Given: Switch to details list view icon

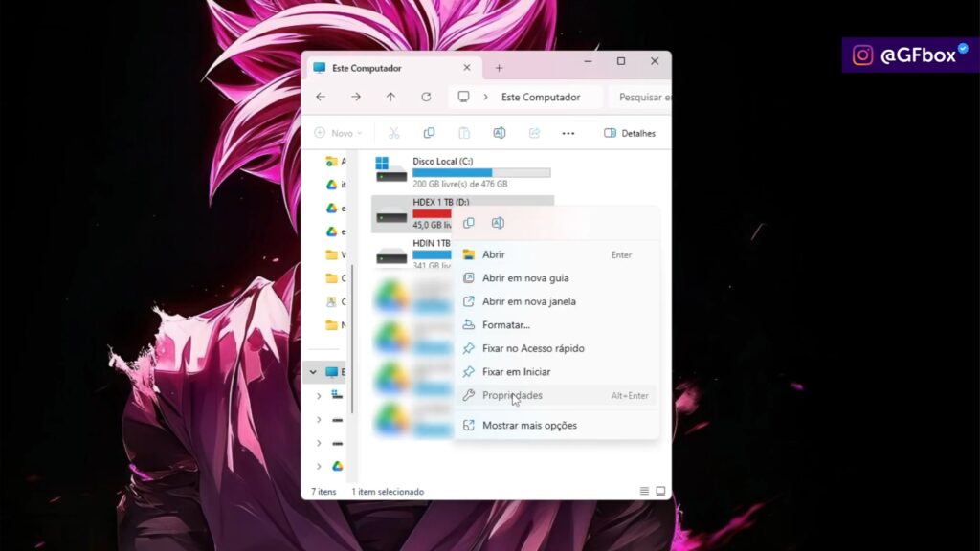Looking at the screenshot, I should tap(644, 491).
